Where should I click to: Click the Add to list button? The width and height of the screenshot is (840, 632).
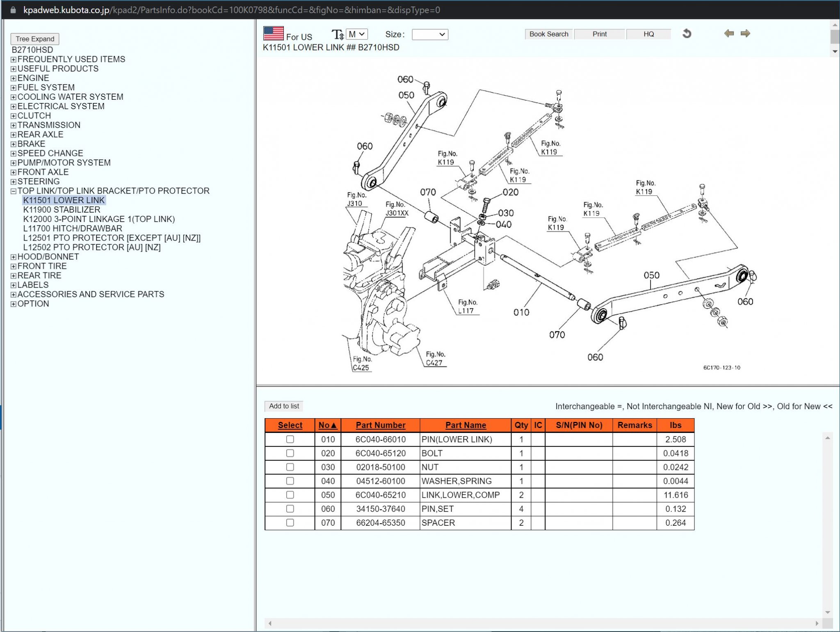pos(284,406)
